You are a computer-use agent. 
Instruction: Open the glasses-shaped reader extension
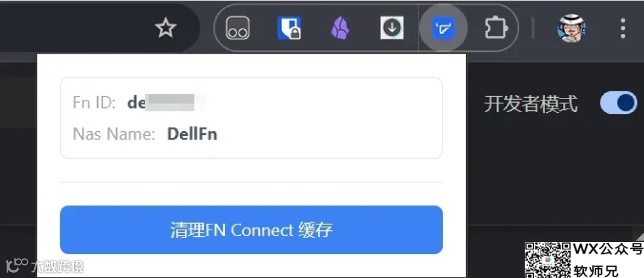pos(237,28)
